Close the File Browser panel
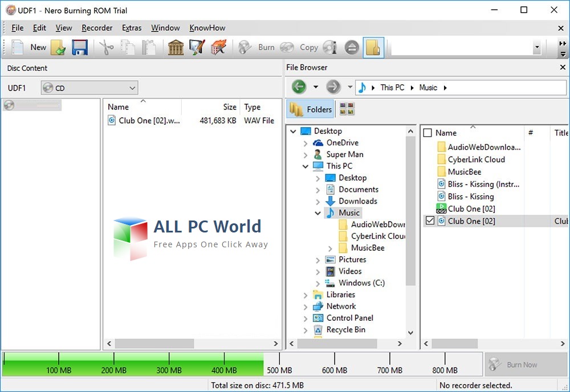The width and height of the screenshot is (570, 392). 563,67
